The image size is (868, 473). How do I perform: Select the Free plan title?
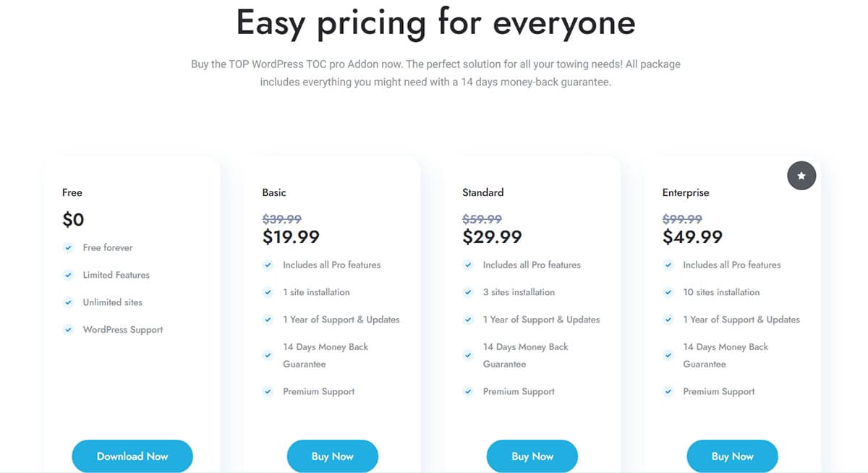[72, 192]
